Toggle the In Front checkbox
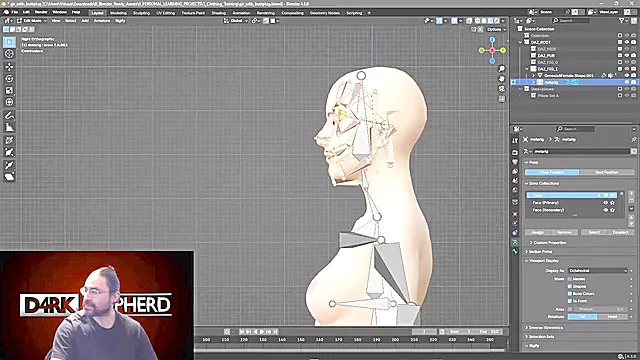The width and height of the screenshot is (640, 360). click(x=570, y=301)
